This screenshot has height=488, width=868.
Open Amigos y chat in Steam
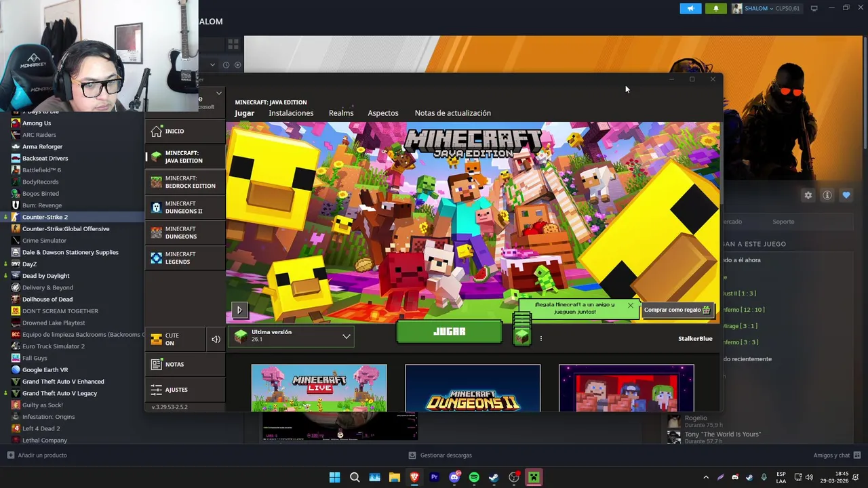point(837,455)
